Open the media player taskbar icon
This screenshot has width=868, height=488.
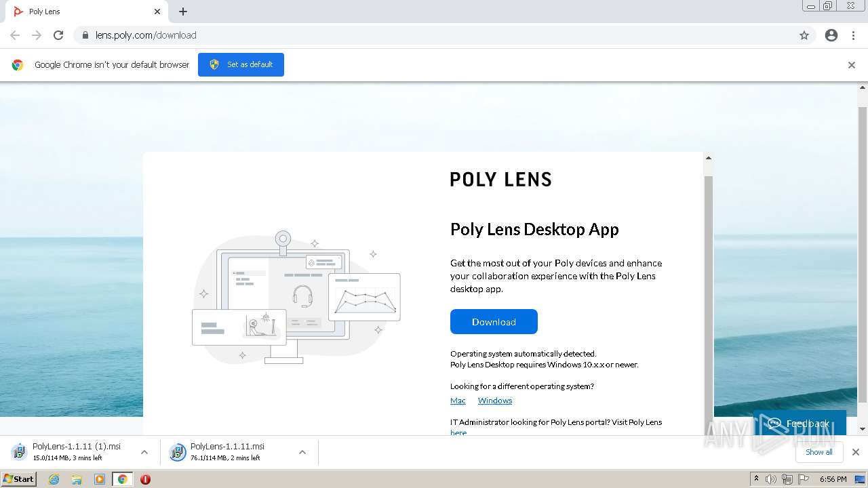coord(99,479)
